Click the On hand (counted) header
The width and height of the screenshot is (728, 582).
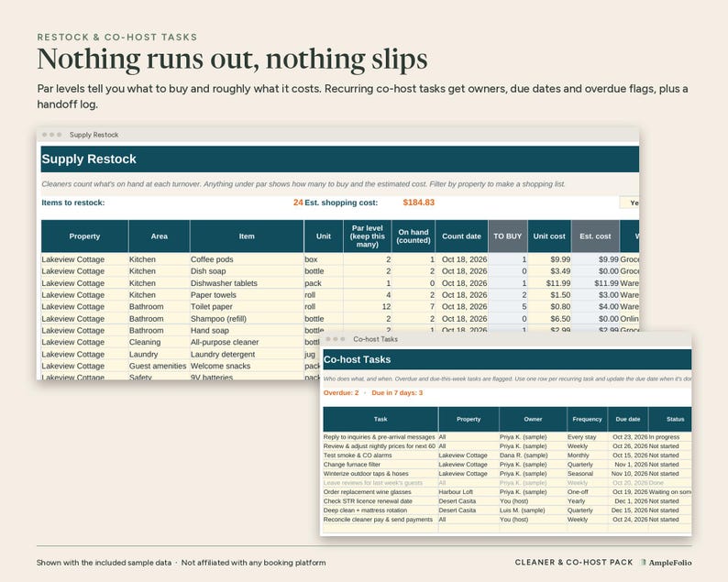[414, 236]
